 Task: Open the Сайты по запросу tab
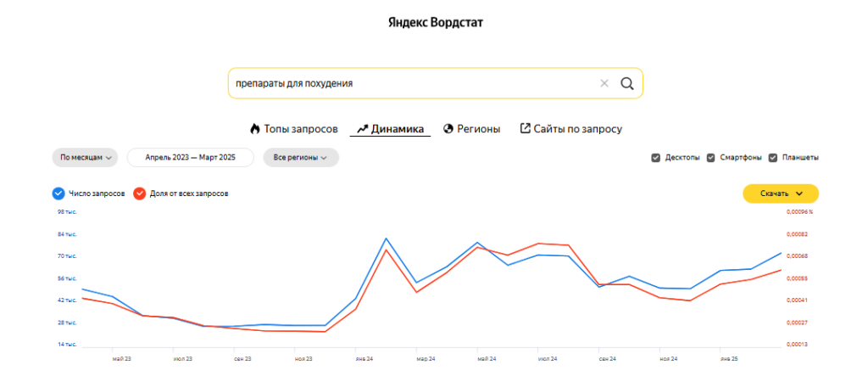(571, 129)
